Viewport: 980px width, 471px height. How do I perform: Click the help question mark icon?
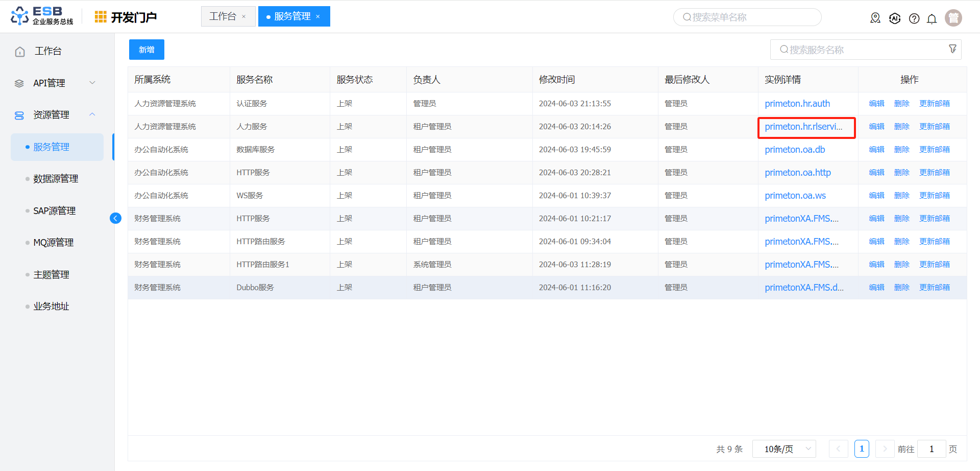tap(914, 19)
